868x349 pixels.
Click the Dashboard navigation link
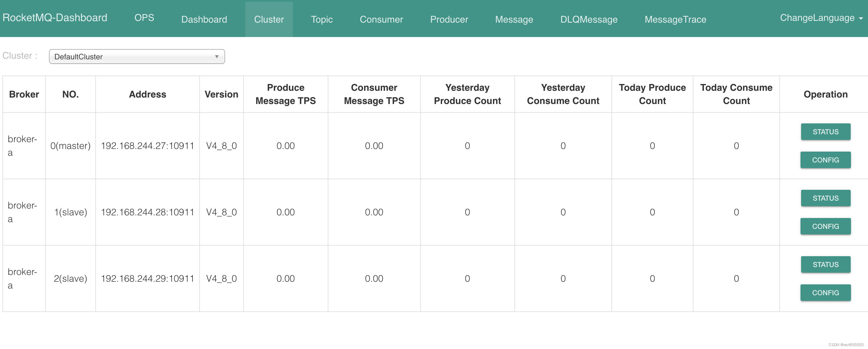pos(204,19)
